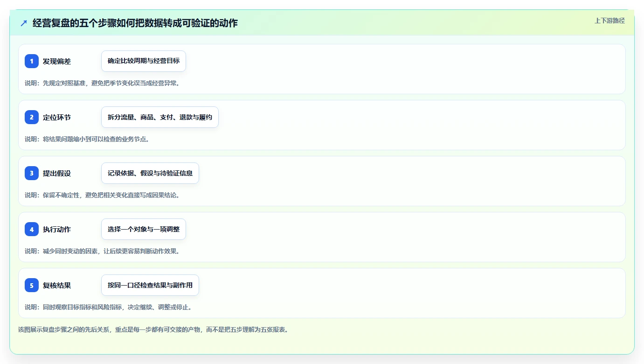
Task: Click the 提出假设 step label
Action: click(57, 173)
